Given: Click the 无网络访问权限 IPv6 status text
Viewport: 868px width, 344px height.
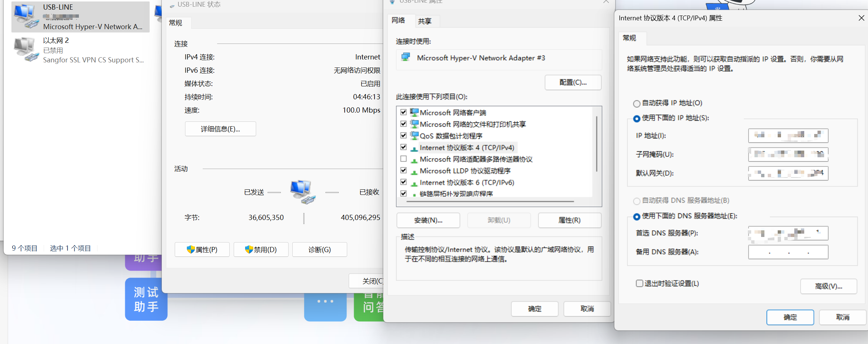Looking at the screenshot, I should (x=357, y=70).
